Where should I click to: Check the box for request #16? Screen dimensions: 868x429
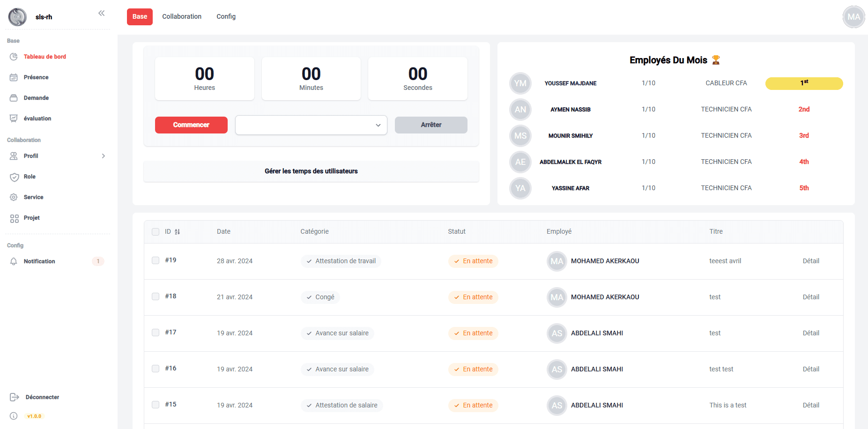coord(156,369)
